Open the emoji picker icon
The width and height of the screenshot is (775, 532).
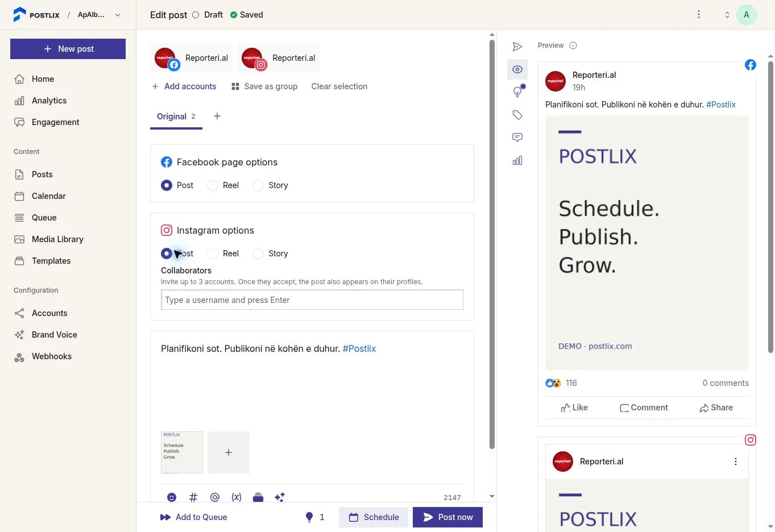point(172,497)
